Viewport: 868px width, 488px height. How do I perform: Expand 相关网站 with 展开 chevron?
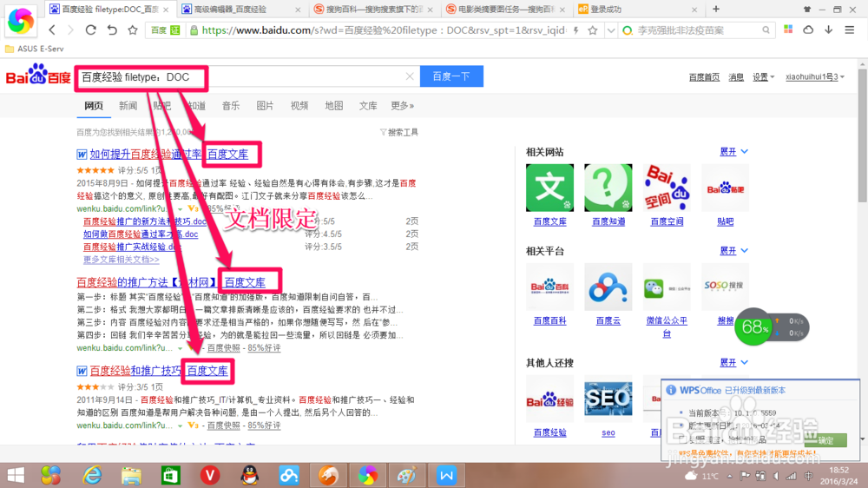pyautogui.click(x=734, y=152)
